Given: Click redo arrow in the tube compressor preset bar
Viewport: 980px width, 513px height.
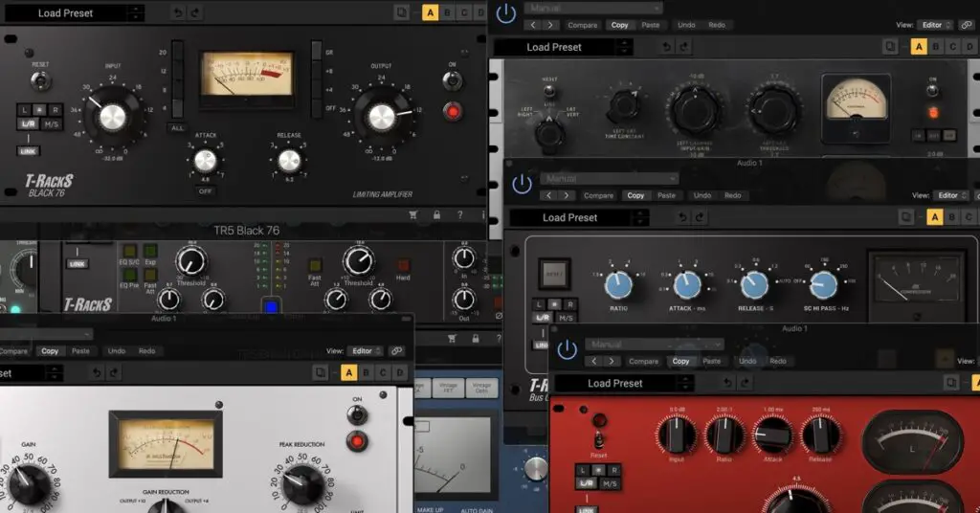Looking at the screenshot, I should (683, 47).
